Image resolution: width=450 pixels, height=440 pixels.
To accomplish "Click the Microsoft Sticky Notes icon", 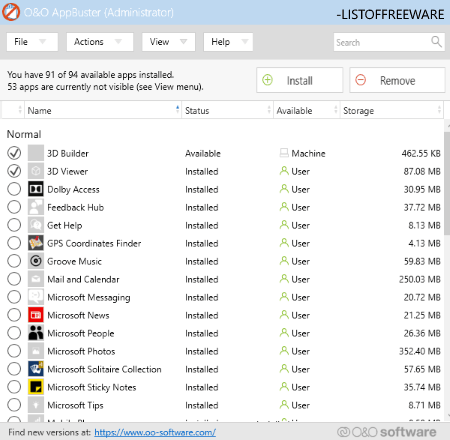I will click(36, 387).
